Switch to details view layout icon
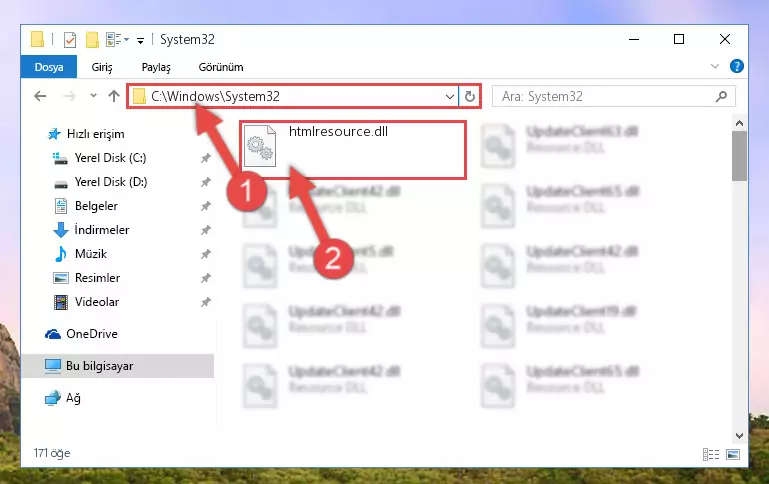The width and height of the screenshot is (769, 484). [x=711, y=455]
